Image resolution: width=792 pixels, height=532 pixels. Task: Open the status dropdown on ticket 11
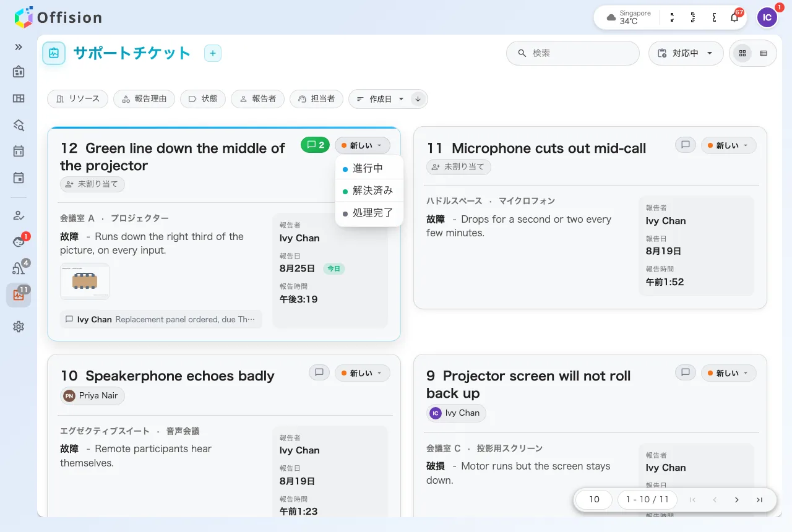729,145
